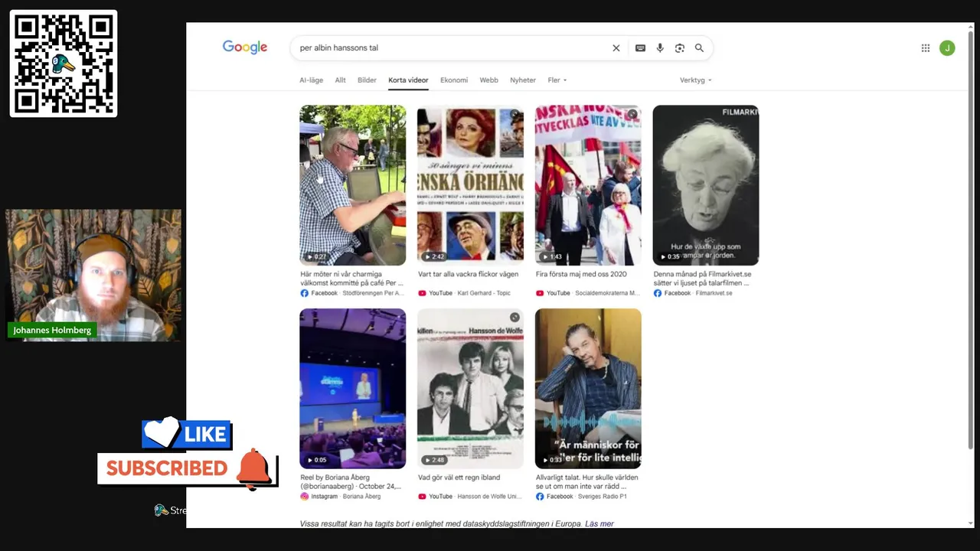
Task: Click the 2:42 play badge on Karl Gerhard video
Action: 434,257
